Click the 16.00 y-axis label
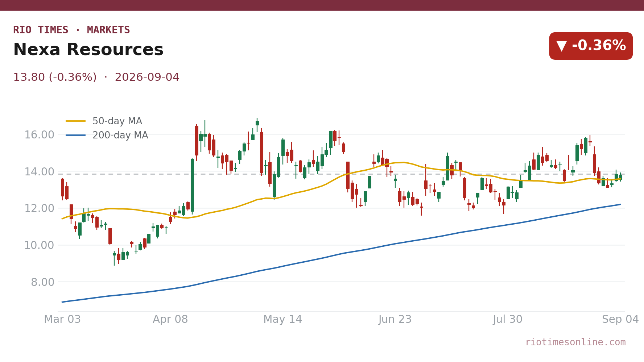 [x=39, y=135]
